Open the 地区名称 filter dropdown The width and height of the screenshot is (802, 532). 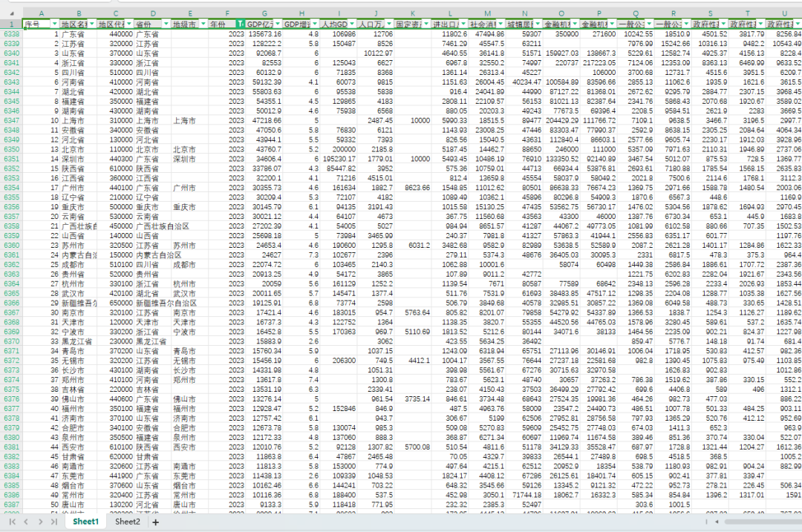click(x=92, y=24)
